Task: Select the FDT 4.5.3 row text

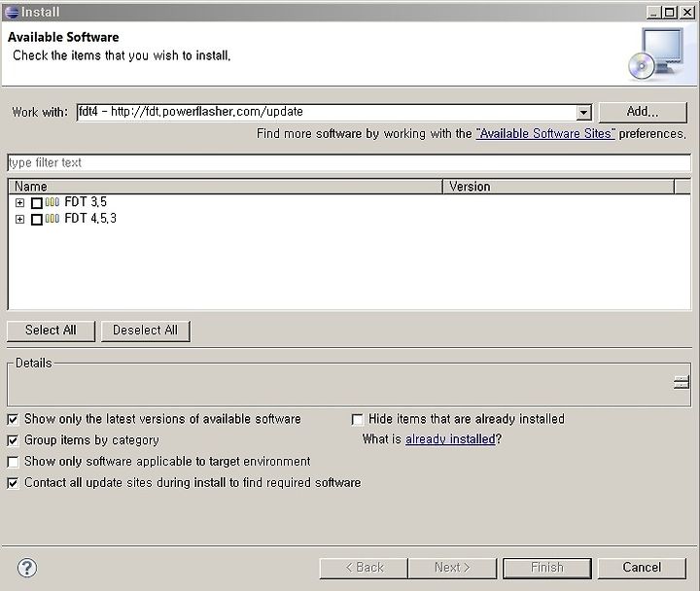Action: 90,219
